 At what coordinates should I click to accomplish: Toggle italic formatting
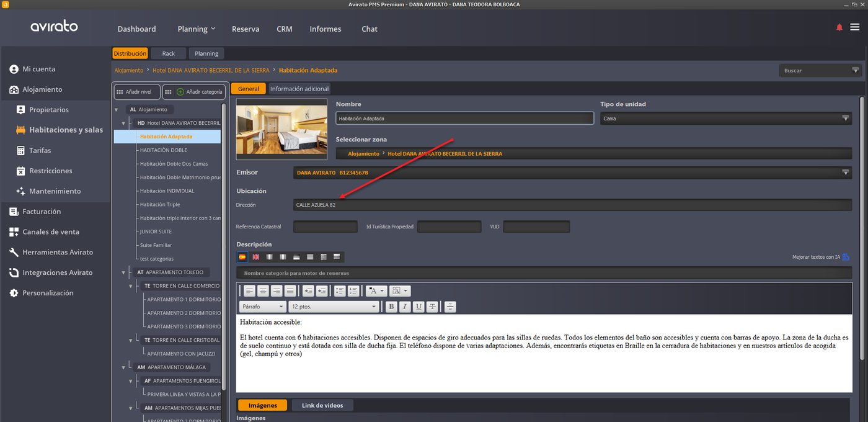pyautogui.click(x=405, y=307)
